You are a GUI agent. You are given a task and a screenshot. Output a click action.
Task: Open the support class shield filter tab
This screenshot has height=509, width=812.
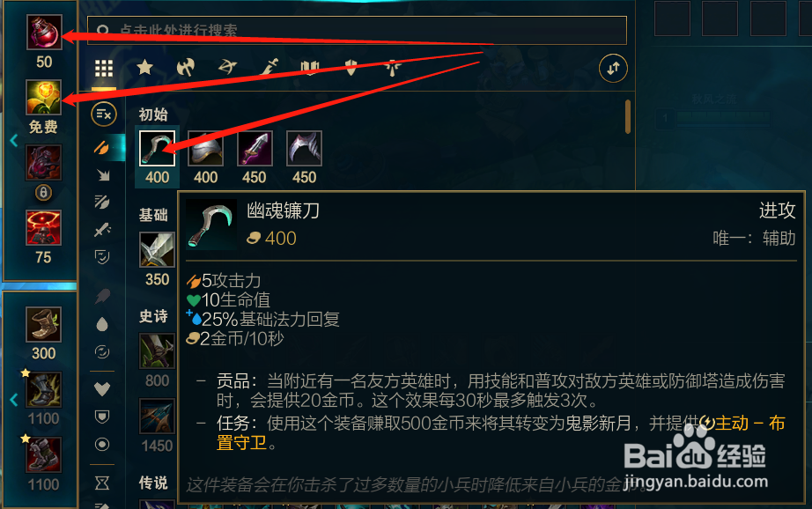[x=351, y=67]
